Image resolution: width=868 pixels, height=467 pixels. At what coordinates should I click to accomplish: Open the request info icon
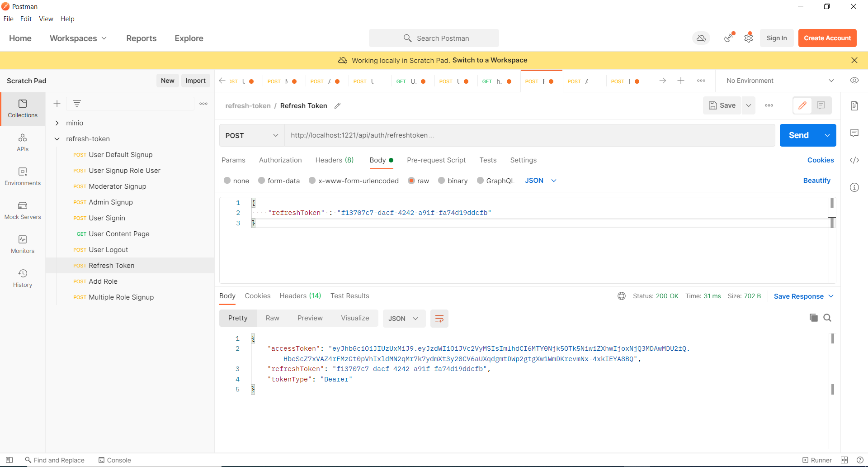(x=854, y=187)
